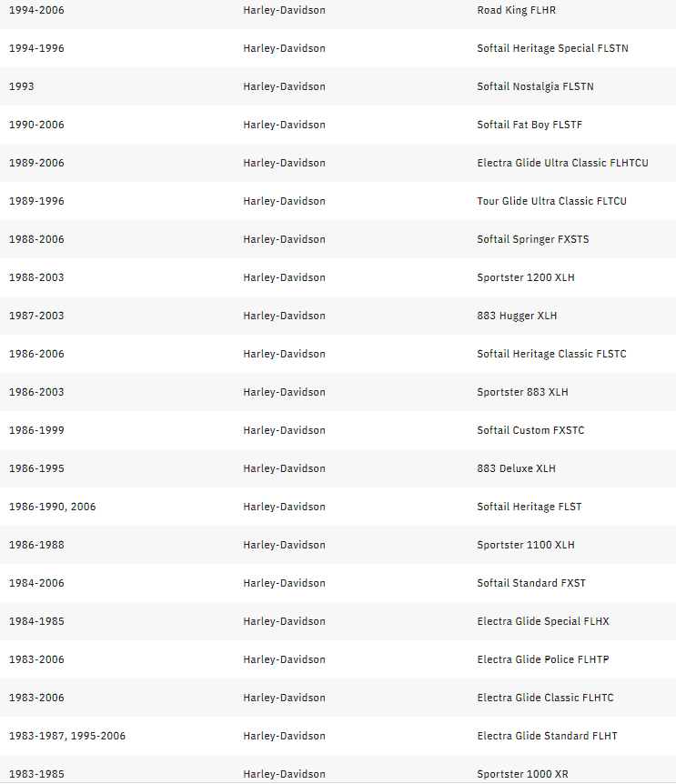Click the 1994-2006 year range cell
676x784 pixels.
coord(36,10)
